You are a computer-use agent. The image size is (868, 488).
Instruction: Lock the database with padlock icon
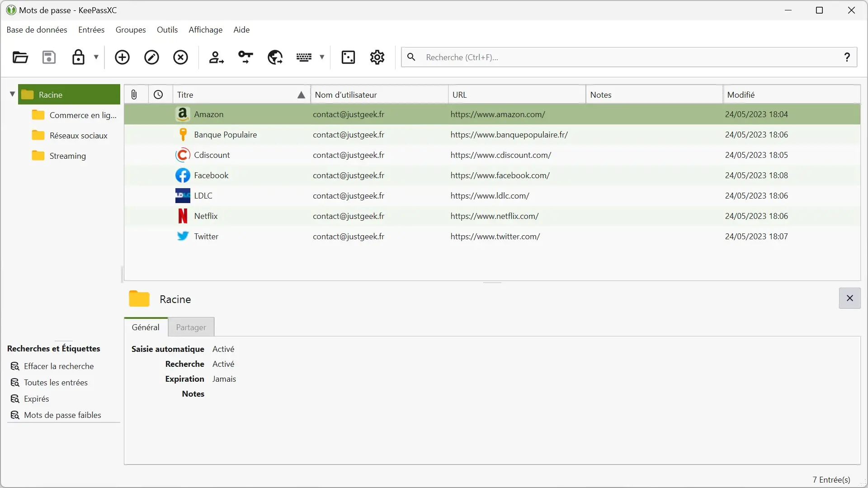pyautogui.click(x=78, y=57)
